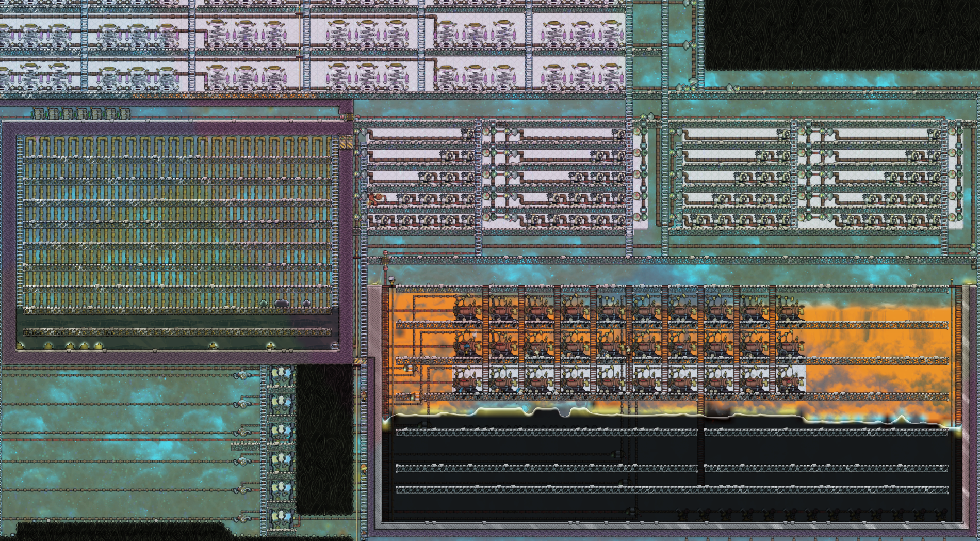This screenshot has height=541, width=980.
Task: Click the dark rock column right of the electrolyzers
Action: (324, 439)
